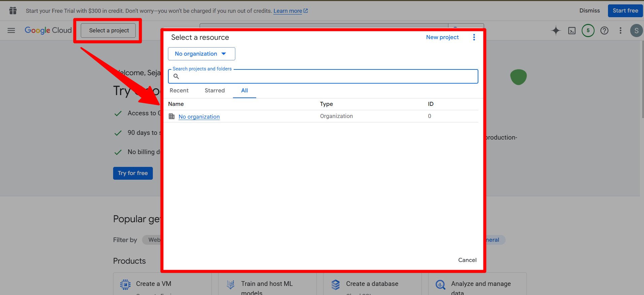The width and height of the screenshot is (644, 295).
Task: Open the Create a VM product card
Action: 162,284
